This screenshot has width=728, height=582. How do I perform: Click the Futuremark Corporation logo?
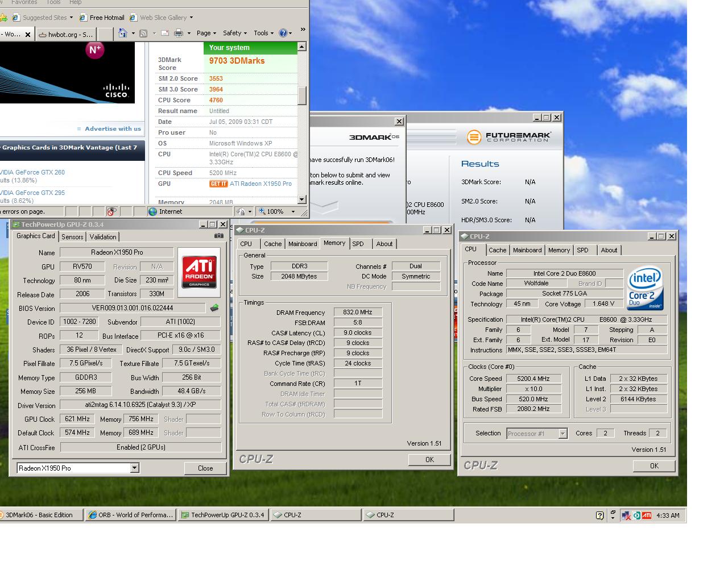click(508, 137)
